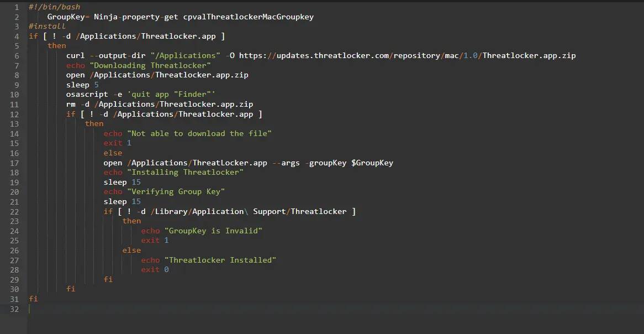Viewport: 644px width, 334px height.
Task: Click the "if" keyword on line 12
Action: [71, 114]
